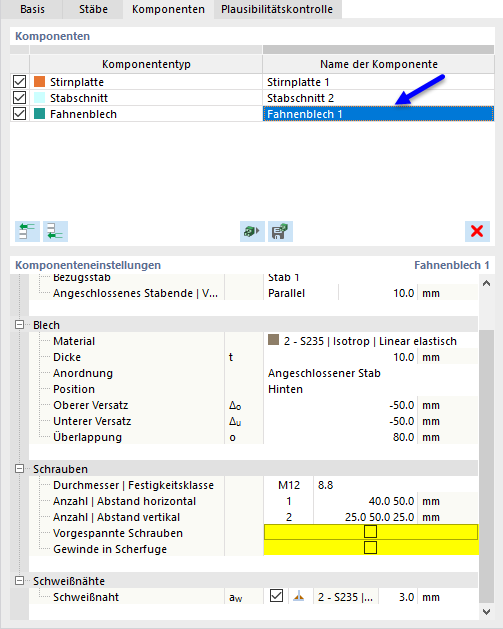Open Anordnung value Angeschlossener Stab
503x629 pixels.
371,373
